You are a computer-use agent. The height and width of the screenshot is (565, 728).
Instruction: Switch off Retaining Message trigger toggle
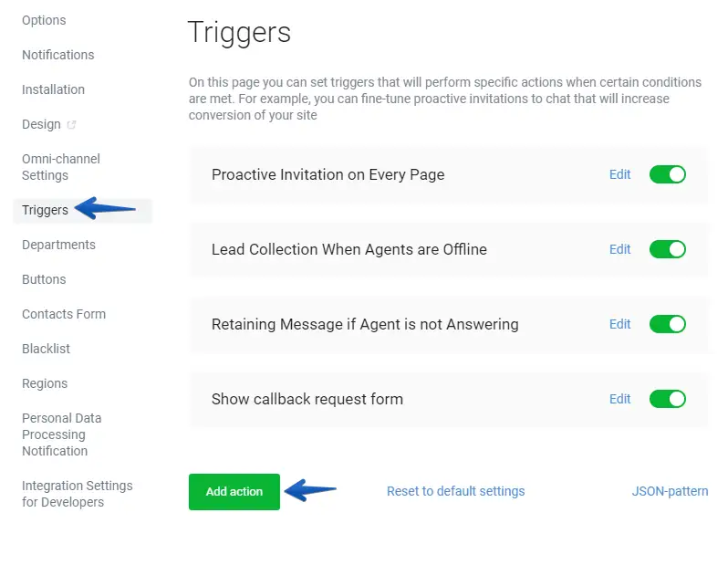[667, 324]
